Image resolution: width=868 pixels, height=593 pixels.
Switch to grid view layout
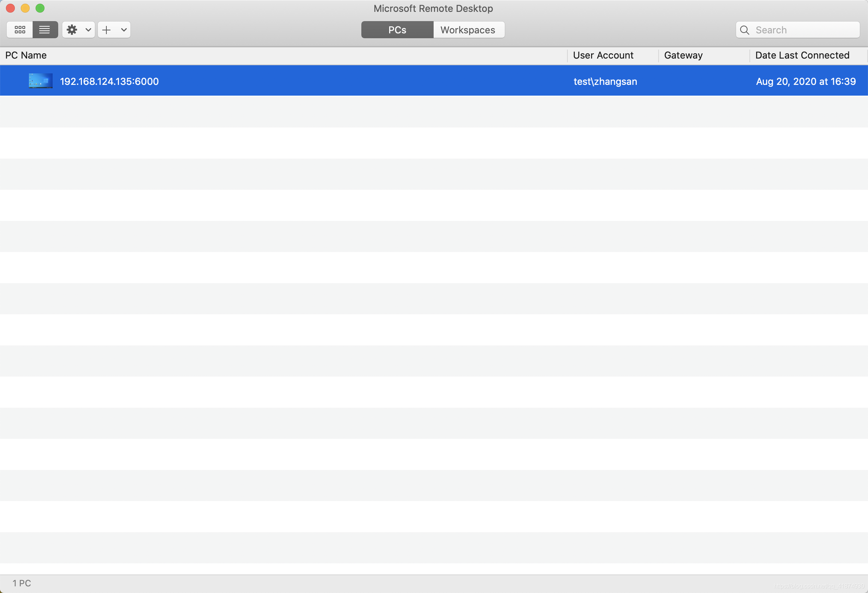[x=20, y=30]
